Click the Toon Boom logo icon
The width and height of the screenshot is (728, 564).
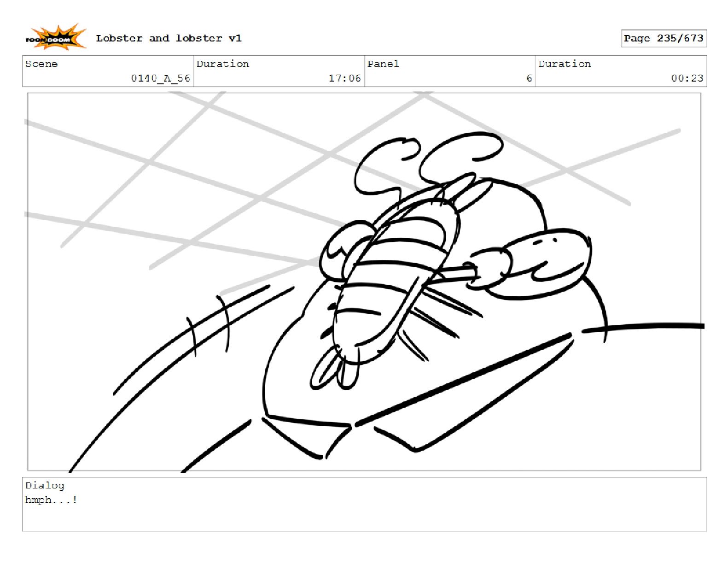point(55,37)
